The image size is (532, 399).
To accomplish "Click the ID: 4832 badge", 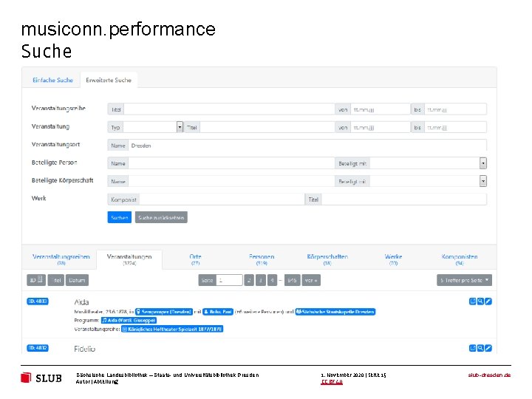I will coord(38,348).
